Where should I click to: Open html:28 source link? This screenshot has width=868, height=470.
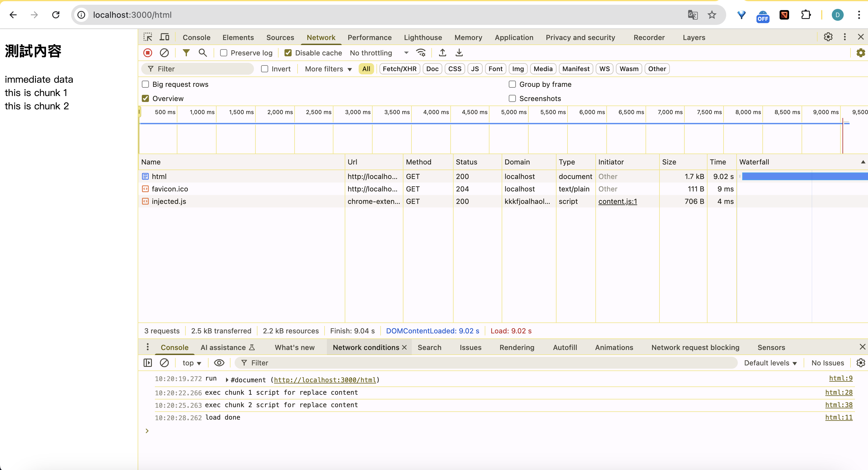click(838, 392)
